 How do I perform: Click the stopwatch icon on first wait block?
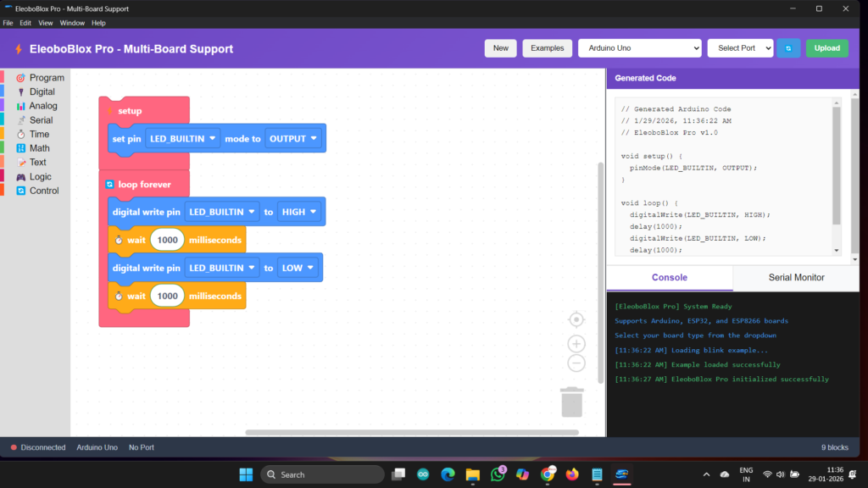pos(119,240)
